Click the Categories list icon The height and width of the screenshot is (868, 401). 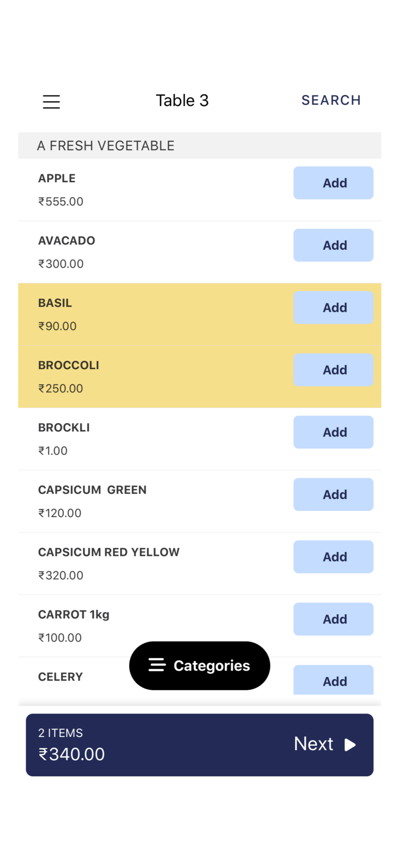(157, 665)
